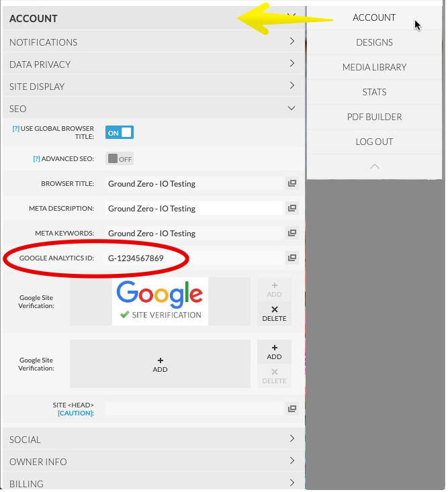Open the help link for Advanced SEO
Screen dimensions: 448x492
click(37, 159)
